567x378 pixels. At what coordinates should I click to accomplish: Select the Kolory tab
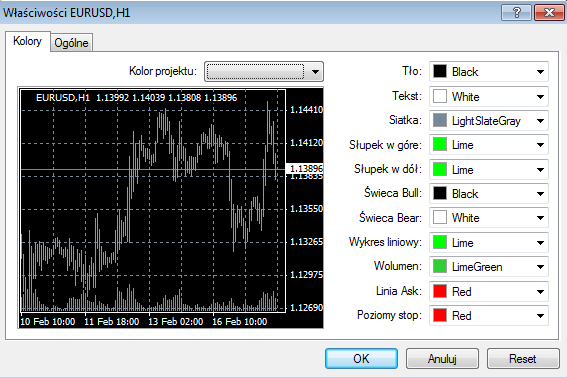coord(27,41)
